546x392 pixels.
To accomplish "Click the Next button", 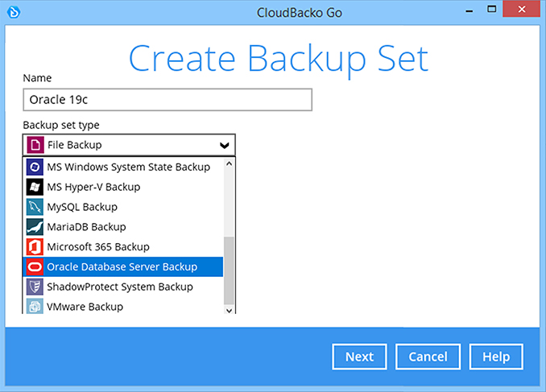I will point(359,357).
